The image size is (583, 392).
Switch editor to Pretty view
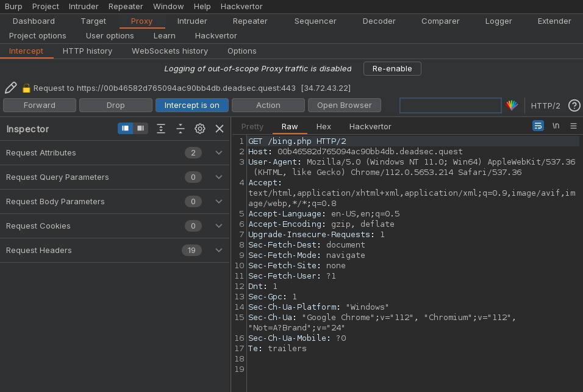coord(252,127)
